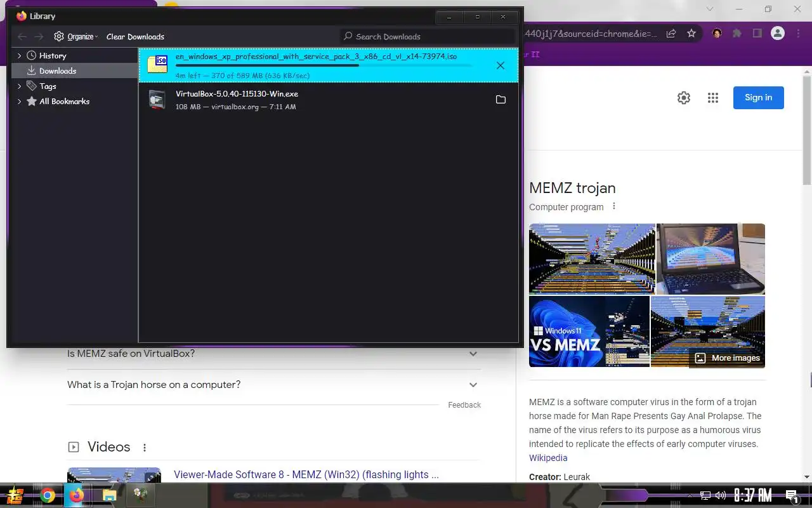The image size is (812, 508).
Task: Open the Wikipedia link
Action: 548,458
